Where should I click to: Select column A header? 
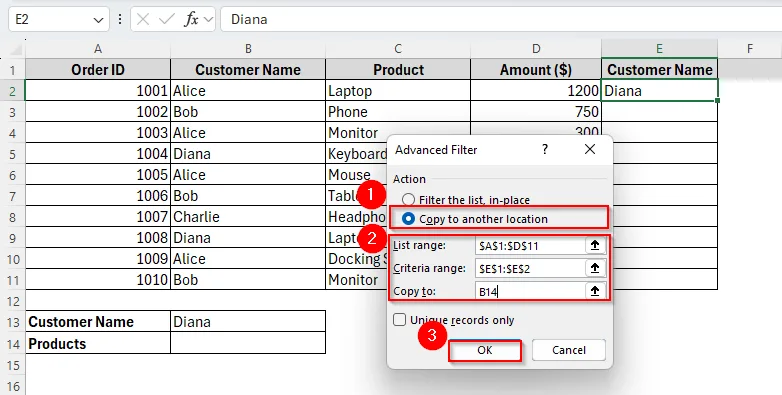98,48
